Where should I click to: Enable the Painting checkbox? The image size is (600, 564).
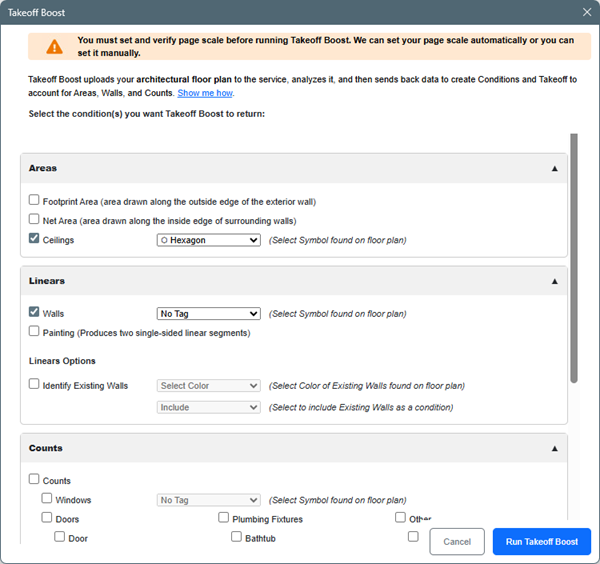[x=34, y=331]
